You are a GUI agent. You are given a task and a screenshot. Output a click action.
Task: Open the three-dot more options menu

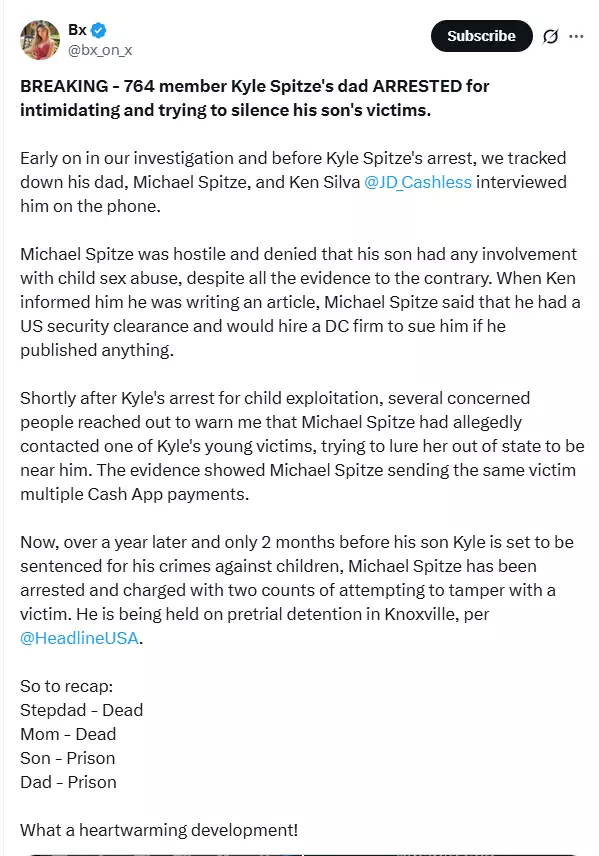pos(576,37)
